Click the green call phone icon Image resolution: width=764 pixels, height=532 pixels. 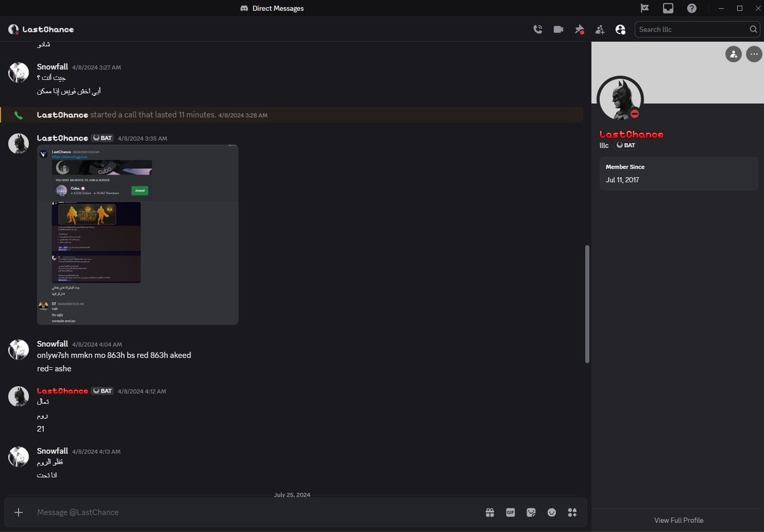coord(18,115)
